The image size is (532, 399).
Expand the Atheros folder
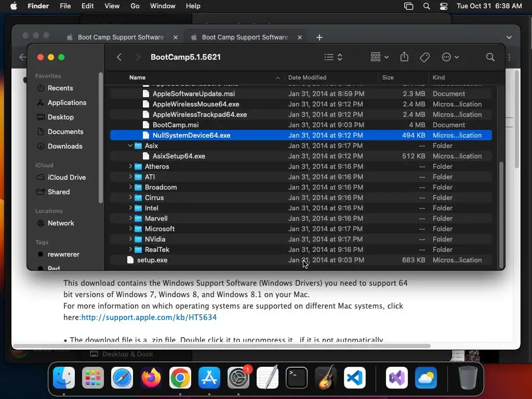(x=130, y=166)
